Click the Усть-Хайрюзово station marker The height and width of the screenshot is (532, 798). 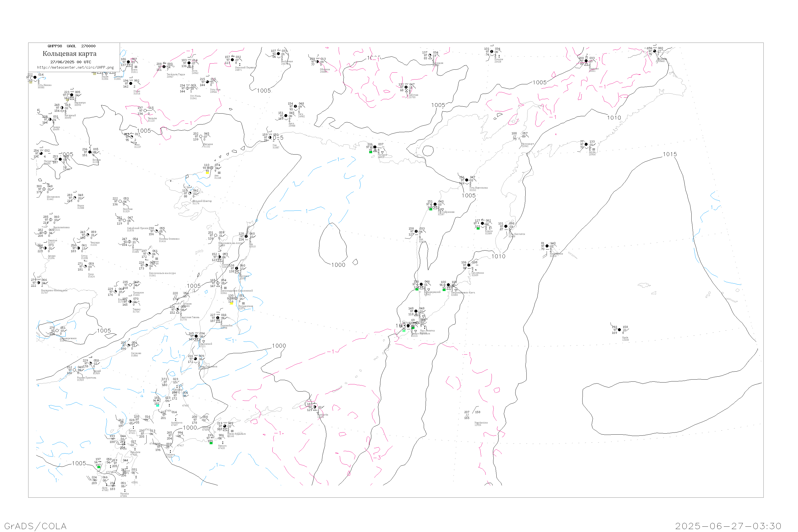[435, 204]
